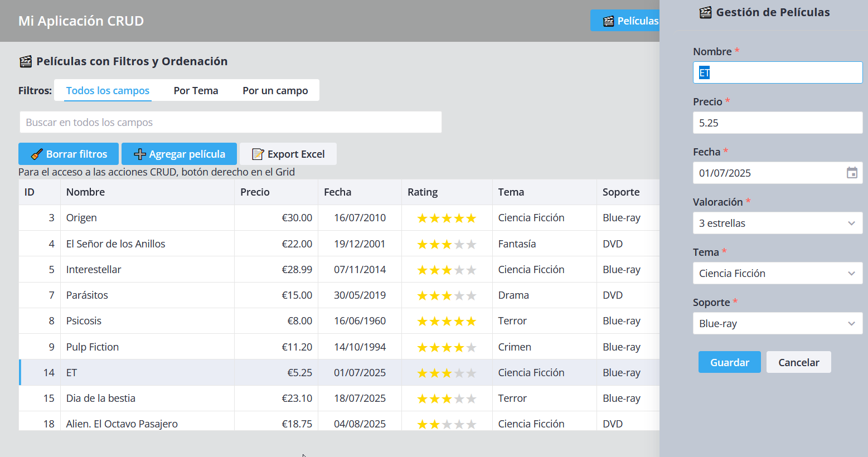Viewport: 868px width, 457px height.
Task: Sort by the Soporte column header
Action: pos(628,192)
